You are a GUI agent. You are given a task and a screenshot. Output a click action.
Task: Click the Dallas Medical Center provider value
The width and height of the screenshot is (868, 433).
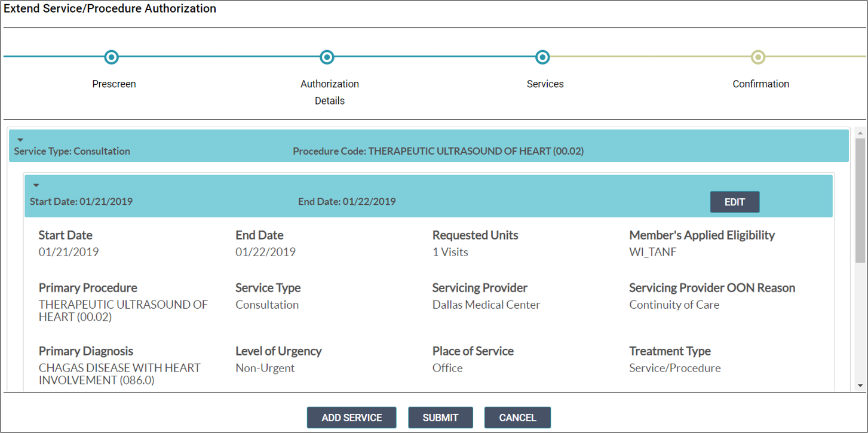(486, 305)
